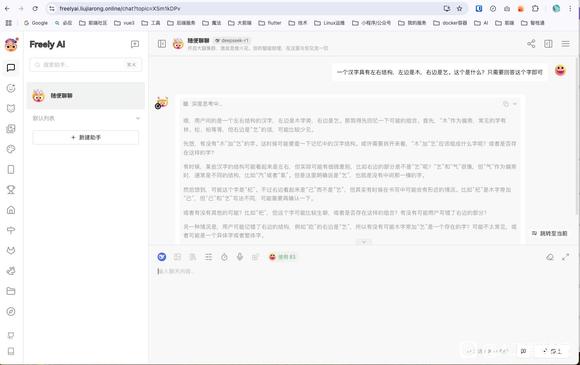The image size is (580, 365).
Task: Open the compass sidebar icon
Action: point(11,311)
